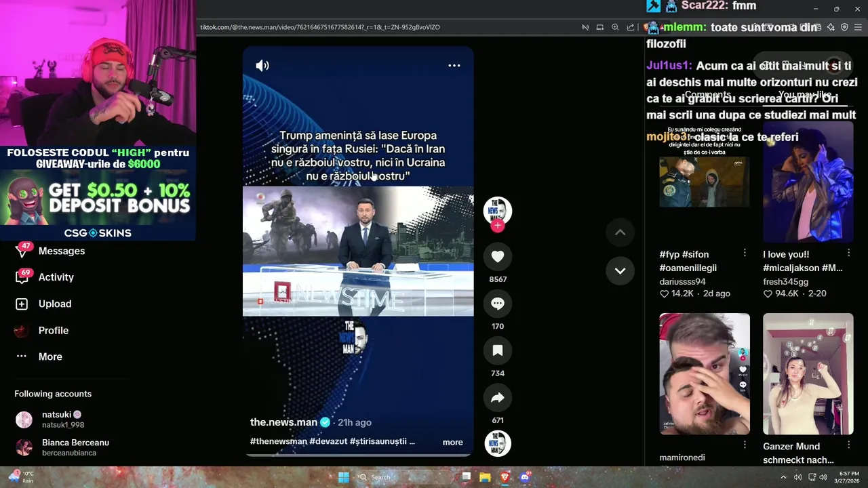
Task: Open the Windows Start menu
Action: coord(344,477)
